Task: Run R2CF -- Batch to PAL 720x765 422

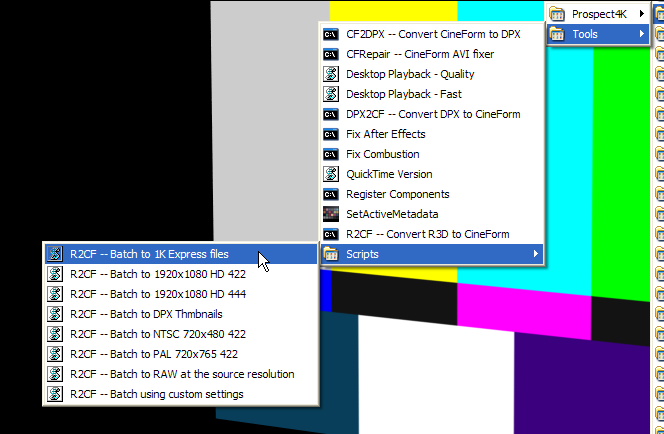Action: 181,354
